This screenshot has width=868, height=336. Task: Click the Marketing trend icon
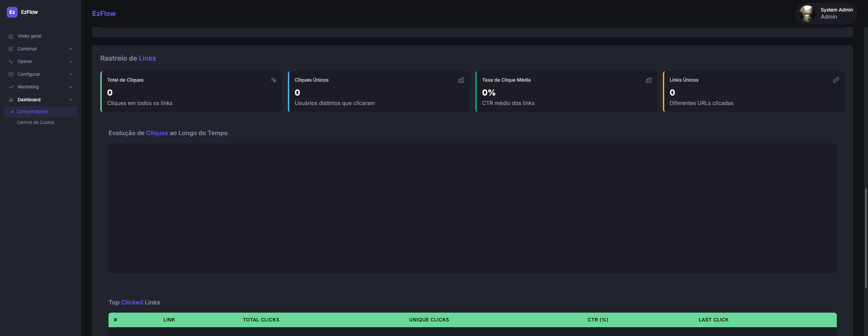pyautogui.click(x=11, y=87)
